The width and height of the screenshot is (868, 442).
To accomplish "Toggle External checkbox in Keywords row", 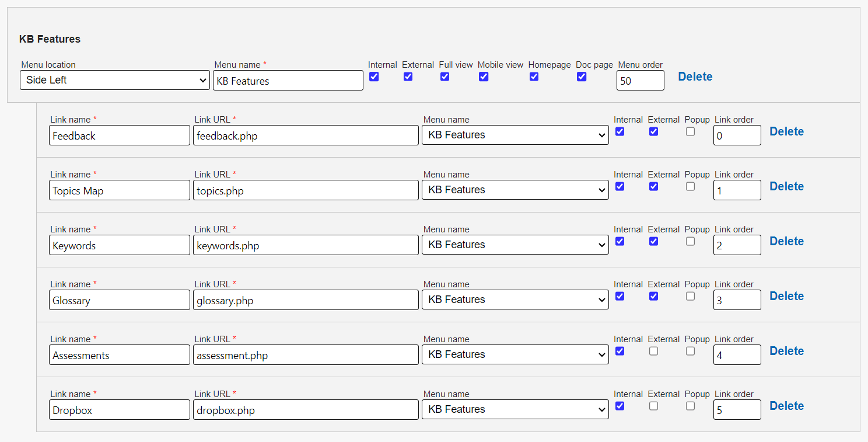I will [x=653, y=241].
